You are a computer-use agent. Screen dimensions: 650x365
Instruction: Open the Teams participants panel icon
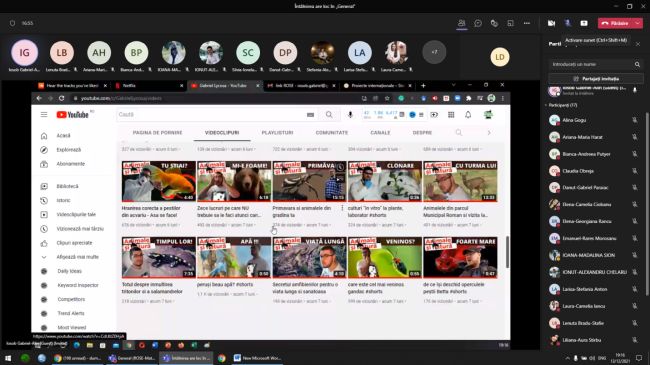pyautogui.click(x=461, y=23)
